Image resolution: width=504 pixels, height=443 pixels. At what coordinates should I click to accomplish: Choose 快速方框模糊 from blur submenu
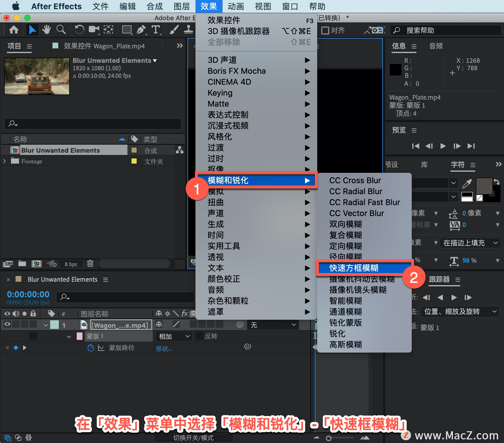pyautogui.click(x=364, y=268)
